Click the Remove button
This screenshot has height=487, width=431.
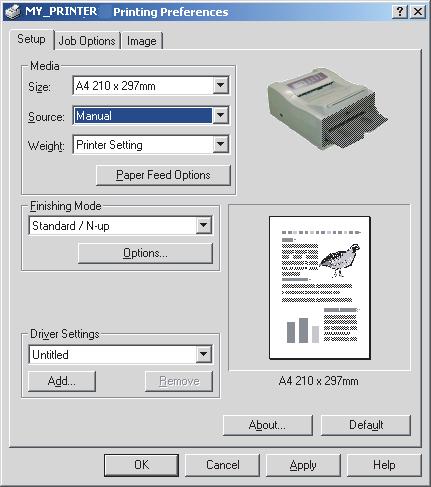coord(179,381)
